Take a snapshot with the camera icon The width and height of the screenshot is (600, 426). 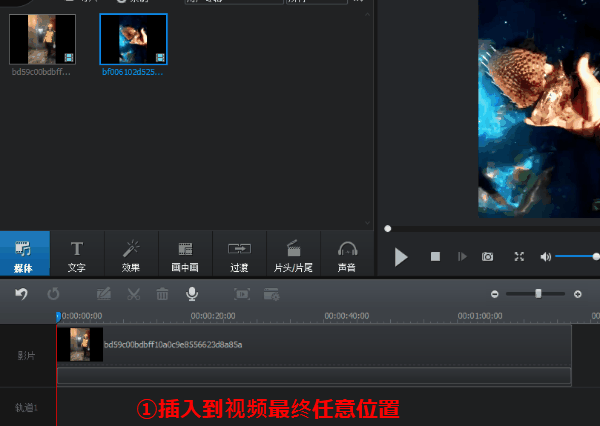[488, 256]
